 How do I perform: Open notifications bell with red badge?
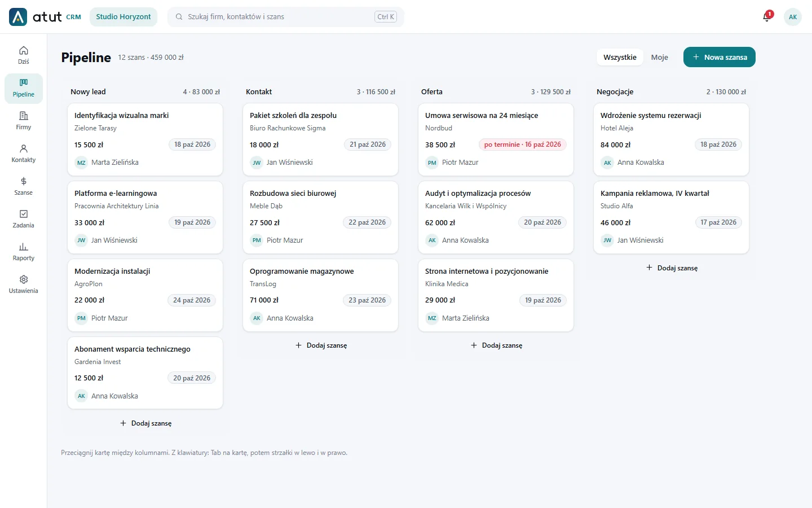767,17
